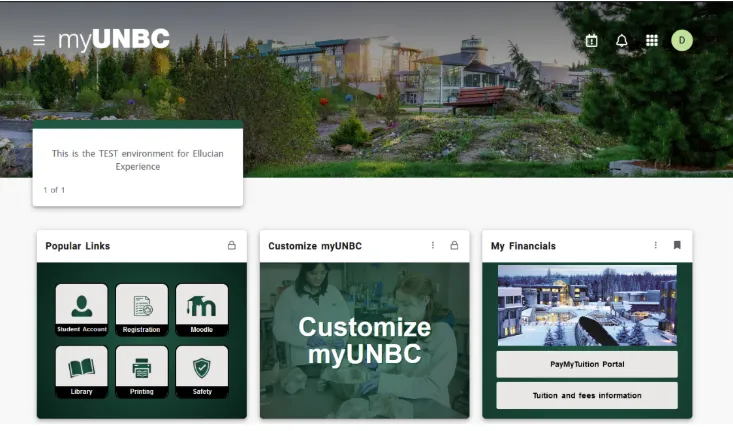Open the Registration link tile

(x=142, y=309)
